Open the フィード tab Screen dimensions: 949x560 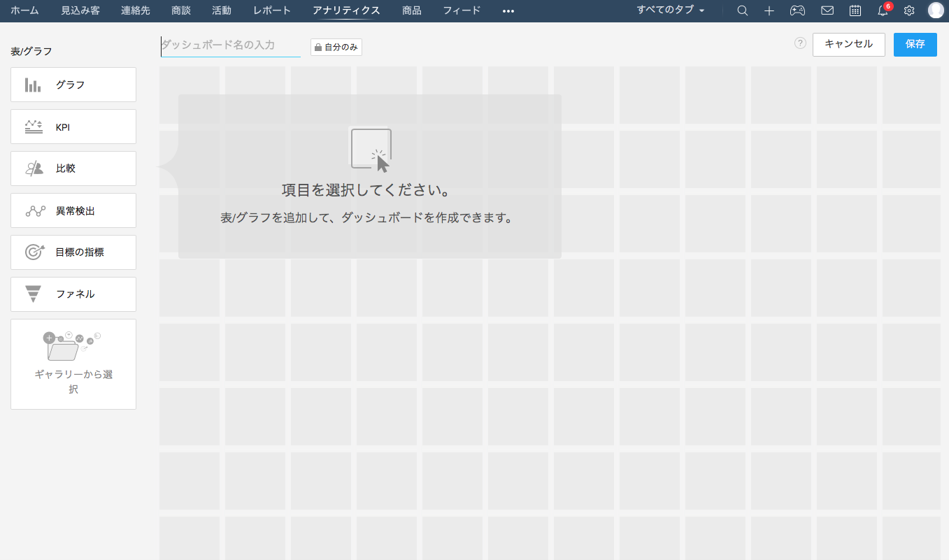[x=462, y=10]
